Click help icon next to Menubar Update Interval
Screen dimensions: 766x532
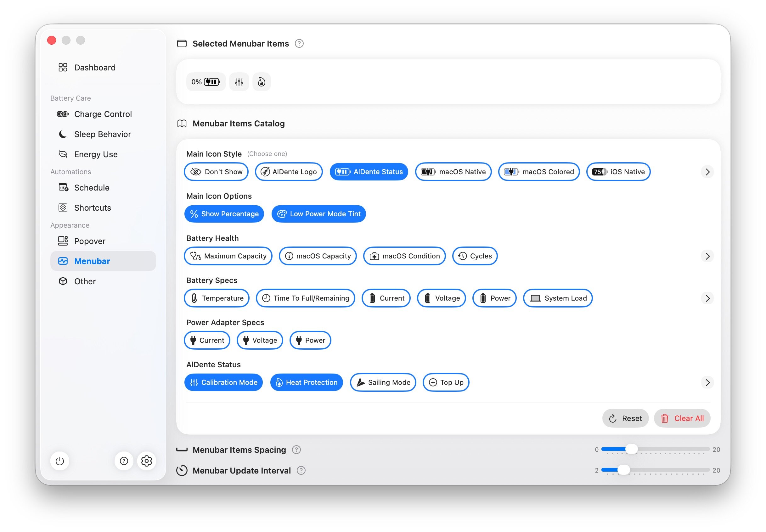click(301, 471)
